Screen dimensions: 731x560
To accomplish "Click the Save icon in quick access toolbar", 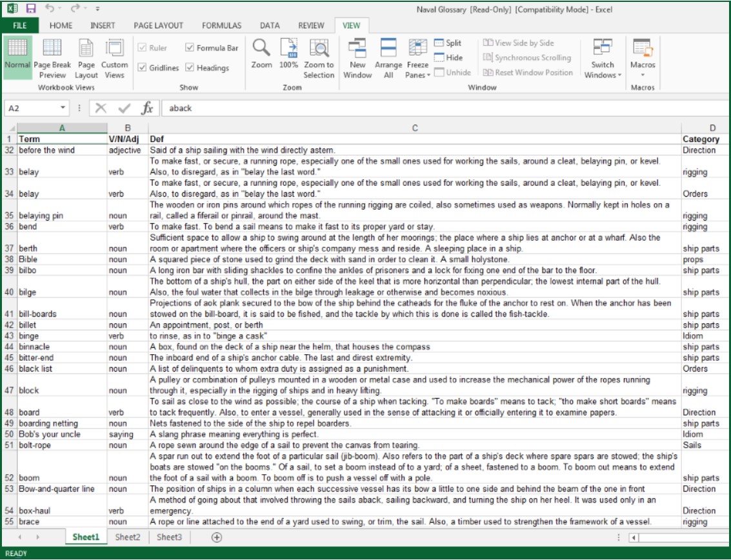I will pyautogui.click(x=31, y=9).
